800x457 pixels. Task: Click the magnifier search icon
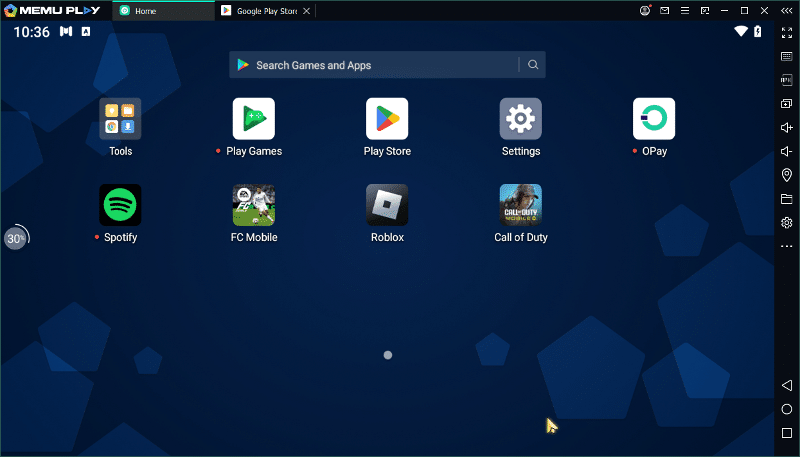click(x=533, y=64)
